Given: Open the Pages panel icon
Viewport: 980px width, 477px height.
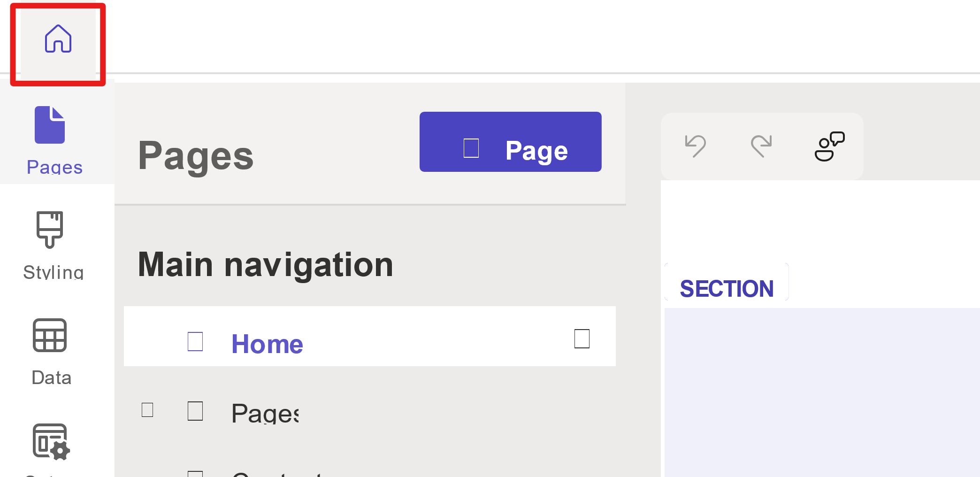Looking at the screenshot, I should [50, 124].
